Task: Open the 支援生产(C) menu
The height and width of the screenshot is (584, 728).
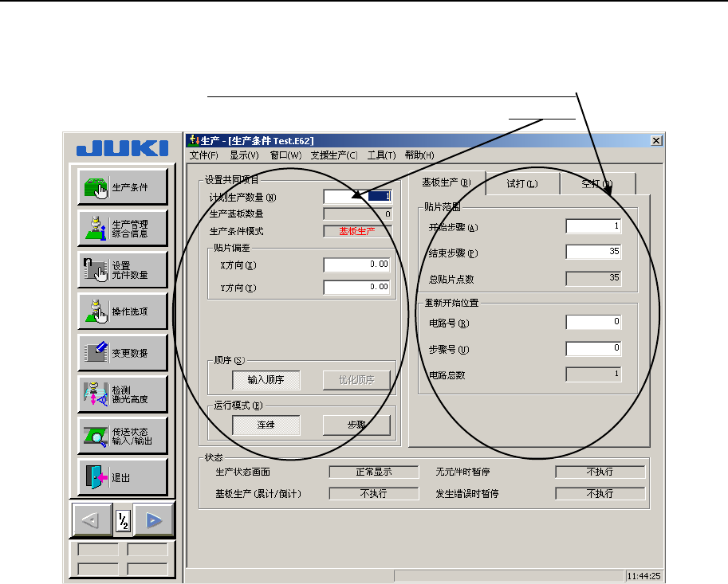Action: point(334,155)
